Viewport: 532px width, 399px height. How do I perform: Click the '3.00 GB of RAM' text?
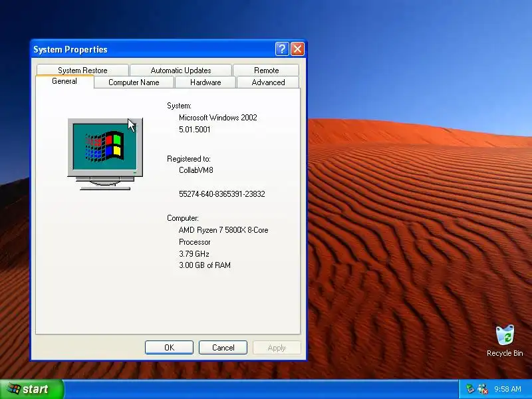pyautogui.click(x=205, y=265)
